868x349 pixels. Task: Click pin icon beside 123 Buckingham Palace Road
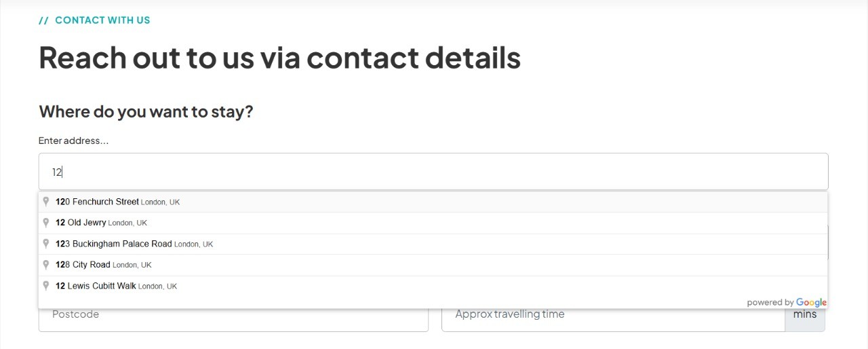[46, 244]
